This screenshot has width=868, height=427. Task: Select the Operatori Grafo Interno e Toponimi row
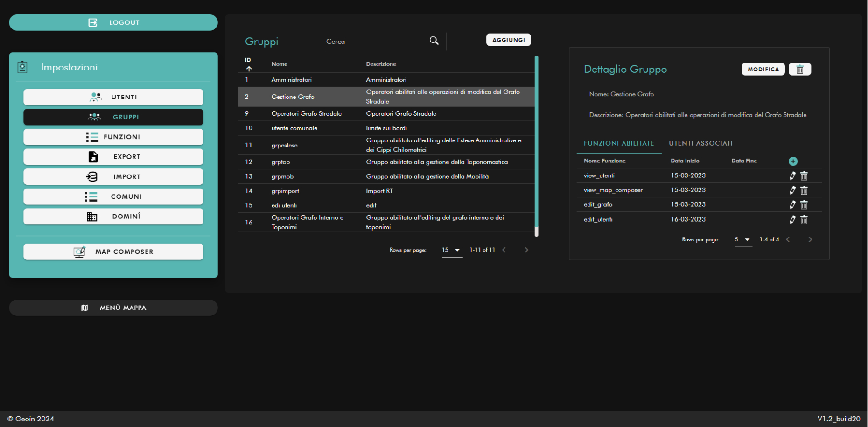(386, 222)
